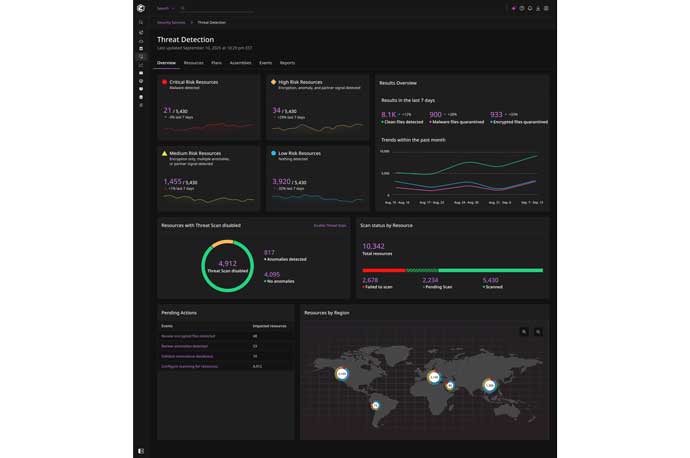Click the Threat Scan disabled donut chart
The image size is (690, 458).
[228, 266]
